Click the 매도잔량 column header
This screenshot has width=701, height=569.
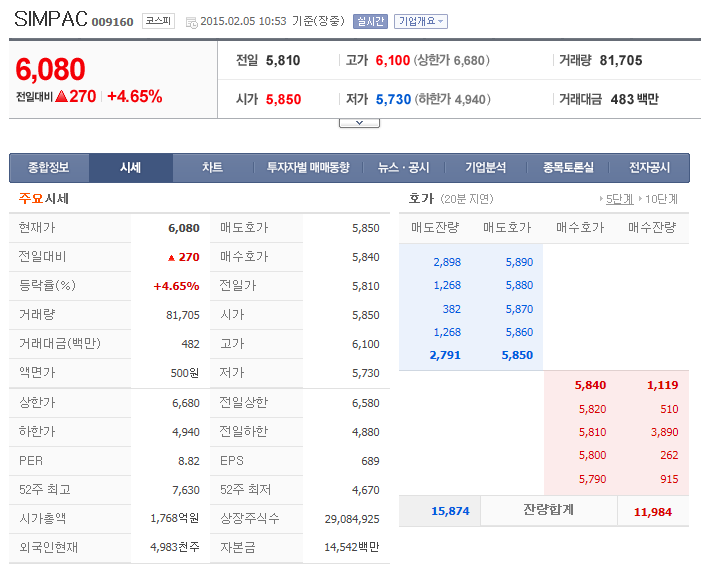[x=435, y=228]
